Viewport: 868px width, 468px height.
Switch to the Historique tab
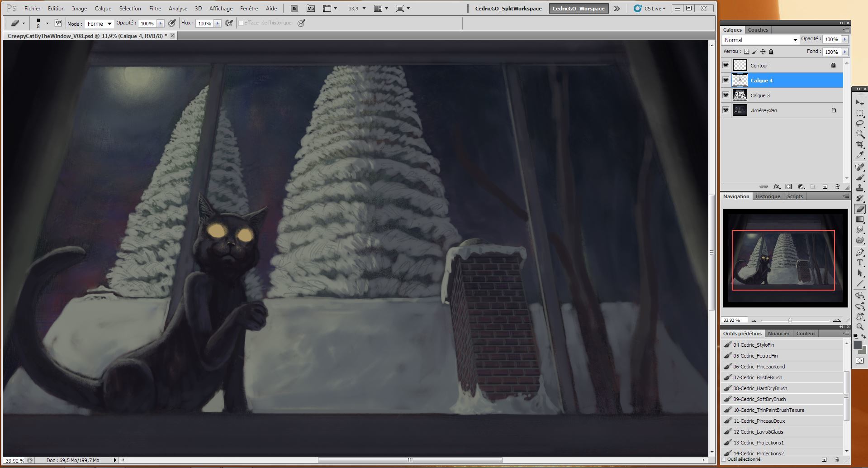(x=768, y=196)
